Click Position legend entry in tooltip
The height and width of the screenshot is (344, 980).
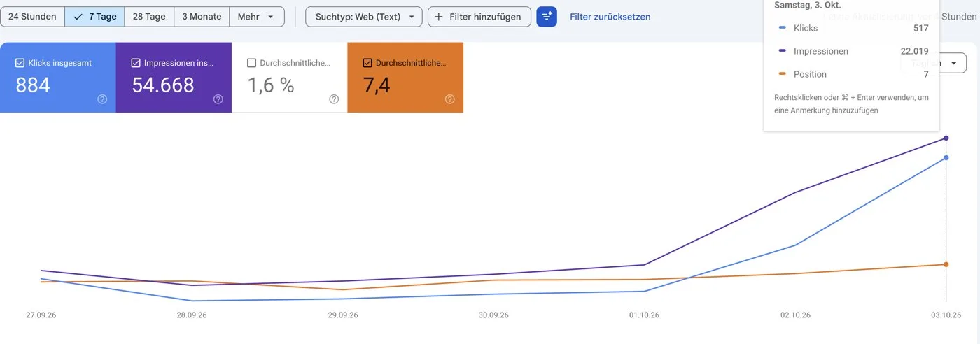click(x=811, y=74)
